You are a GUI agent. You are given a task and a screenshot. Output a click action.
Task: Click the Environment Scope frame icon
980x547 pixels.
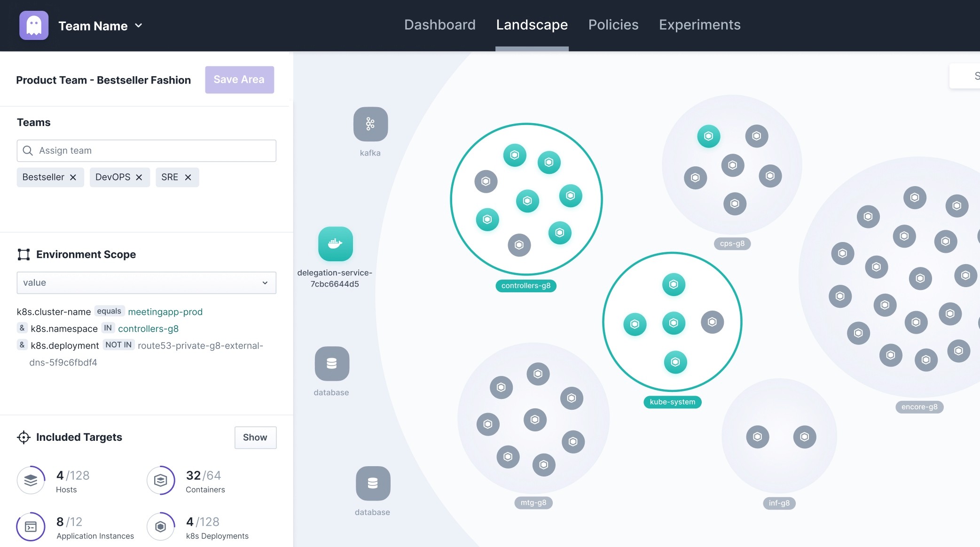pos(24,254)
